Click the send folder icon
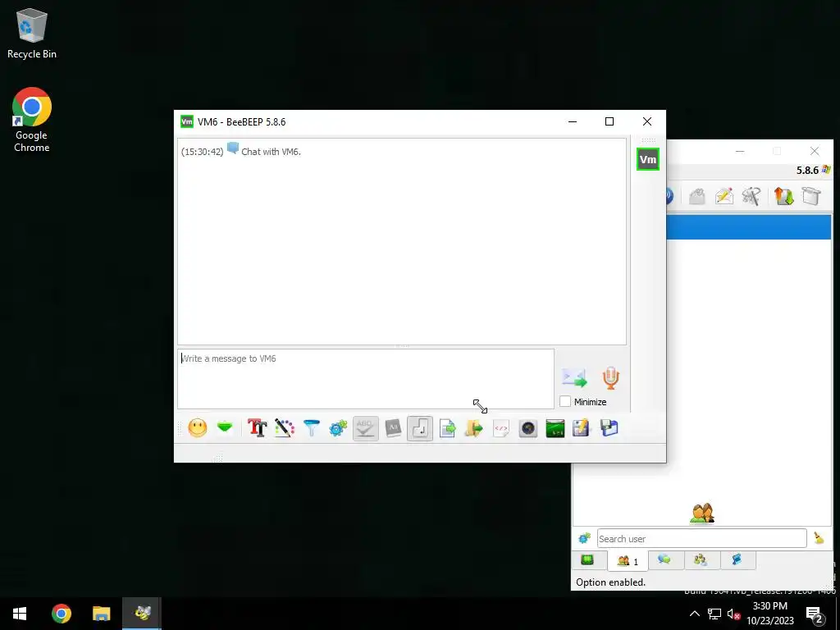 (474, 428)
